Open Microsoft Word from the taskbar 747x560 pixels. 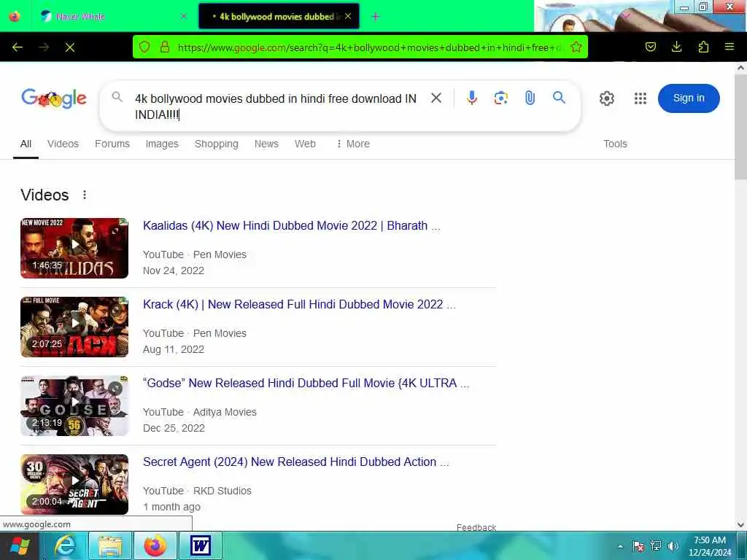200,546
